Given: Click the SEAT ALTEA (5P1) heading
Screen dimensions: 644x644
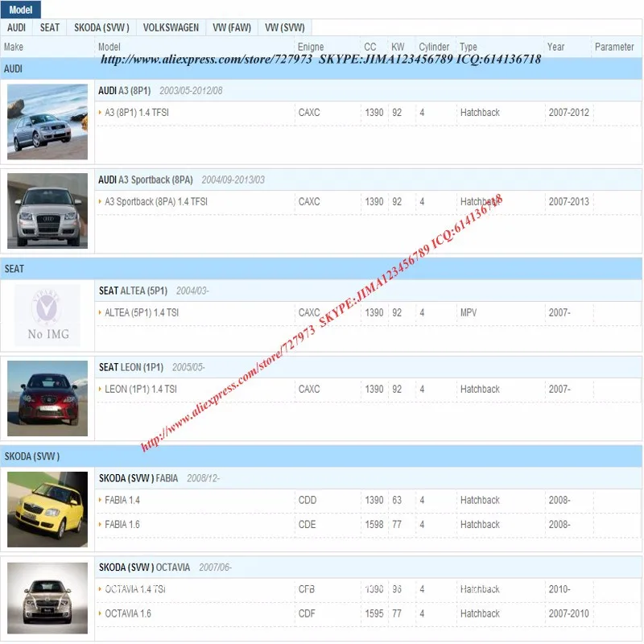Looking at the screenshot, I should [x=133, y=291].
